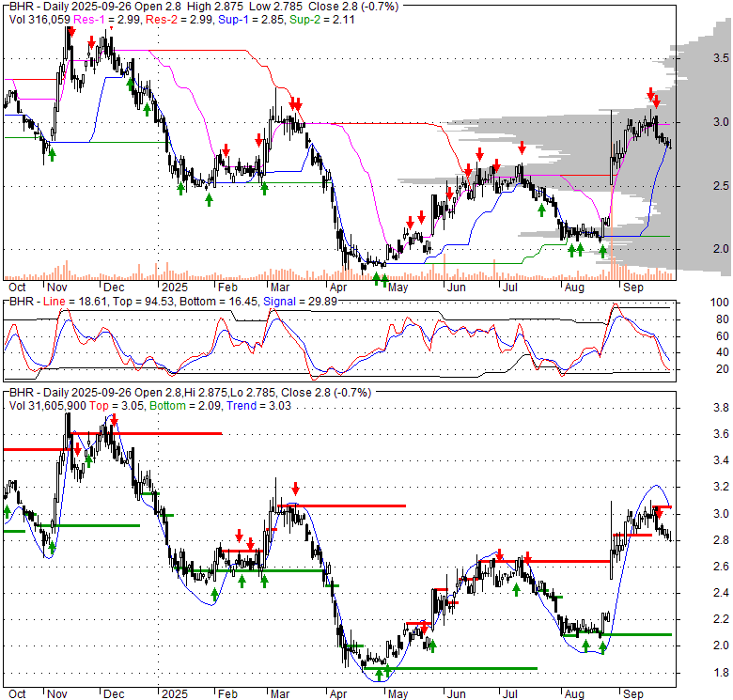Select the 'Apr' month label under the top chart

(338, 287)
